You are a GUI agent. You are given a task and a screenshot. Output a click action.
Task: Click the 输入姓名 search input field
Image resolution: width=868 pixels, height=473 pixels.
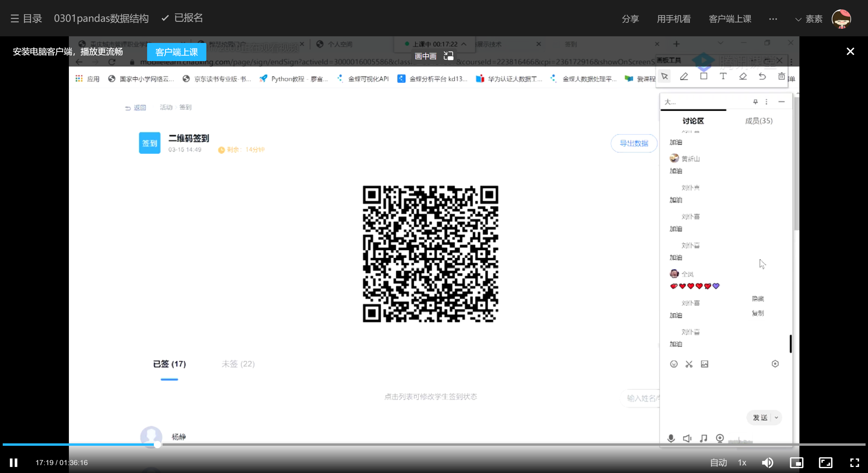pyautogui.click(x=640, y=398)
